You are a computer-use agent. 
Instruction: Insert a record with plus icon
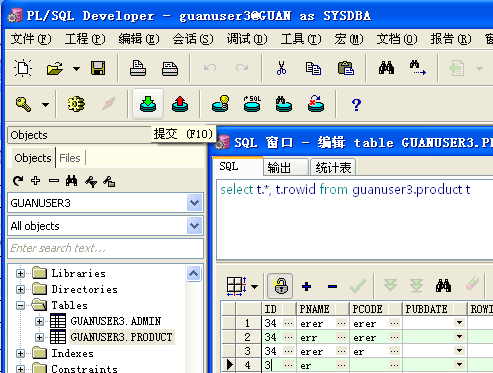pos(306,286)
